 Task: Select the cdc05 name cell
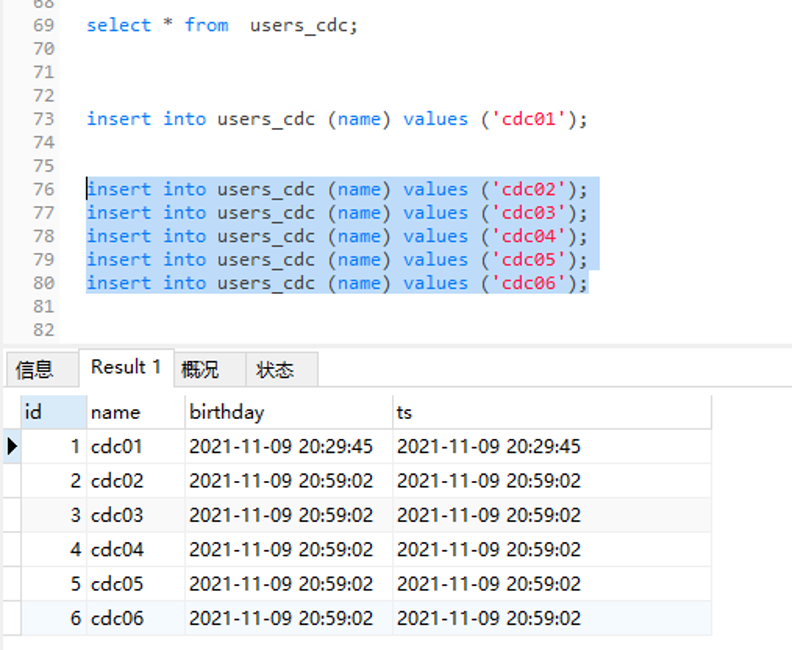click(117, 584)
